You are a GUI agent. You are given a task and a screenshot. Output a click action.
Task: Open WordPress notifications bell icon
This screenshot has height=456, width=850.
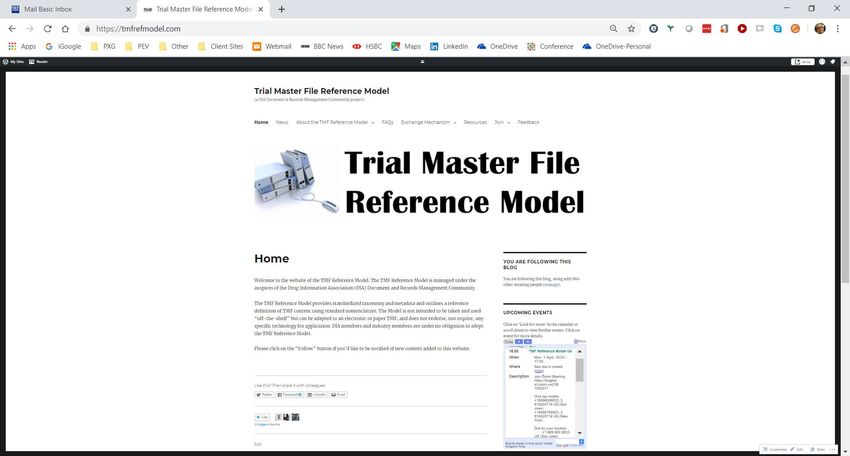[833, 62]
